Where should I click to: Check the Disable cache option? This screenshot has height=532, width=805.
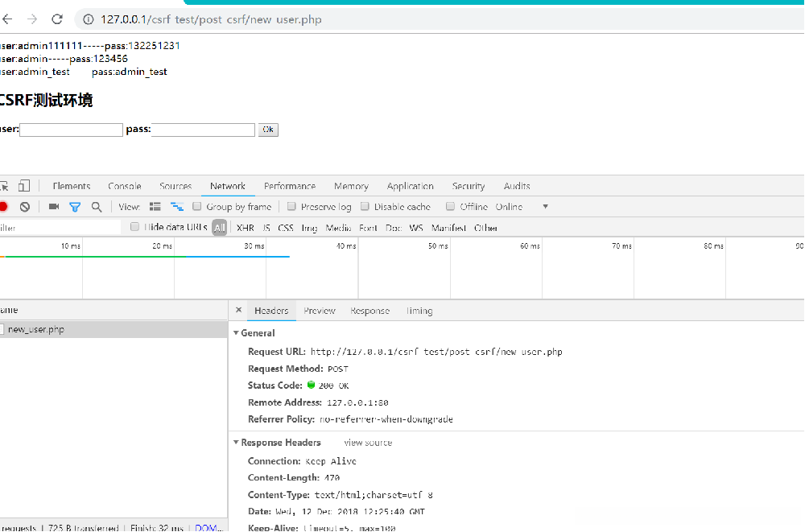(365, 206)
